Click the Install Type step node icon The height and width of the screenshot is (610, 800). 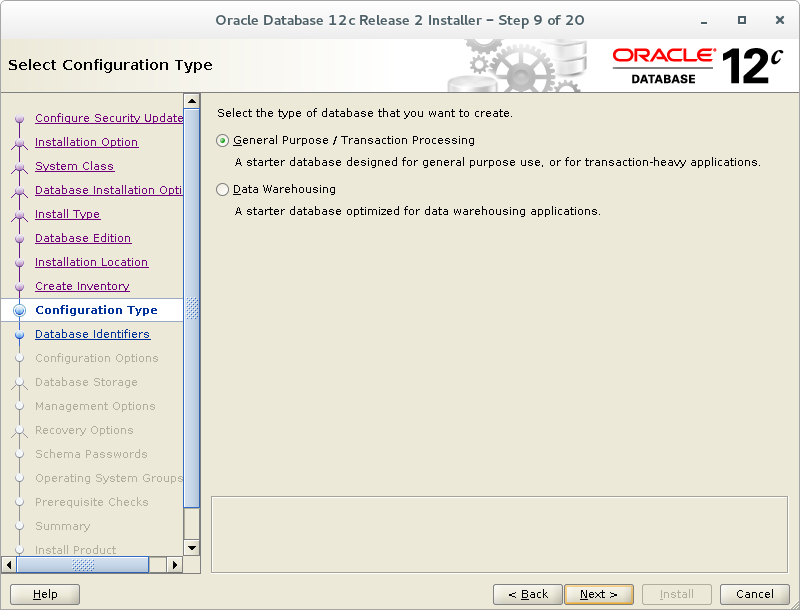click(x=19, y=215)
